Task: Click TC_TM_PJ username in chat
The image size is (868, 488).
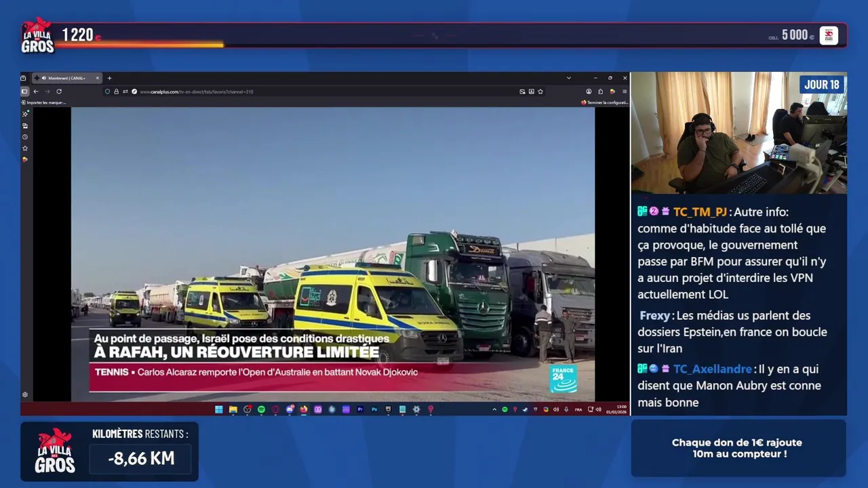Action: coord(700,212)
